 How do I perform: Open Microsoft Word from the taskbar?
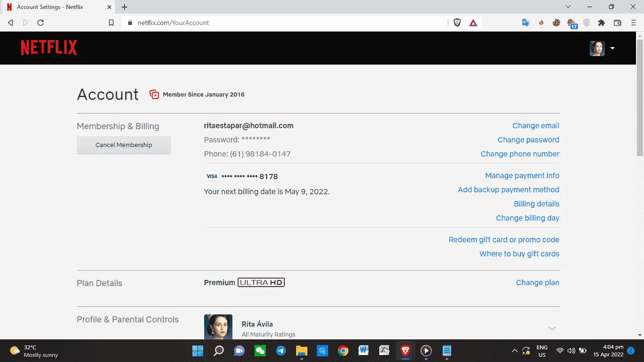point(363,351)
